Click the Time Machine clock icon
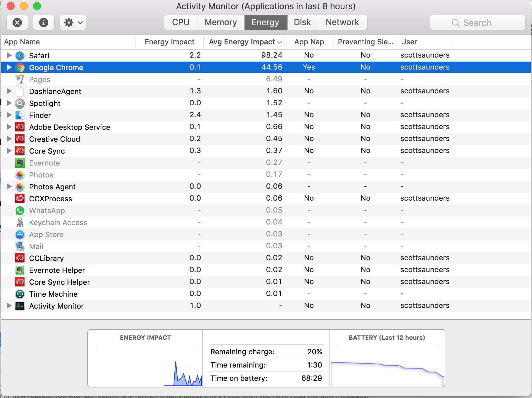The width and height of the screenshot is (532, 398). coord(20,294)
